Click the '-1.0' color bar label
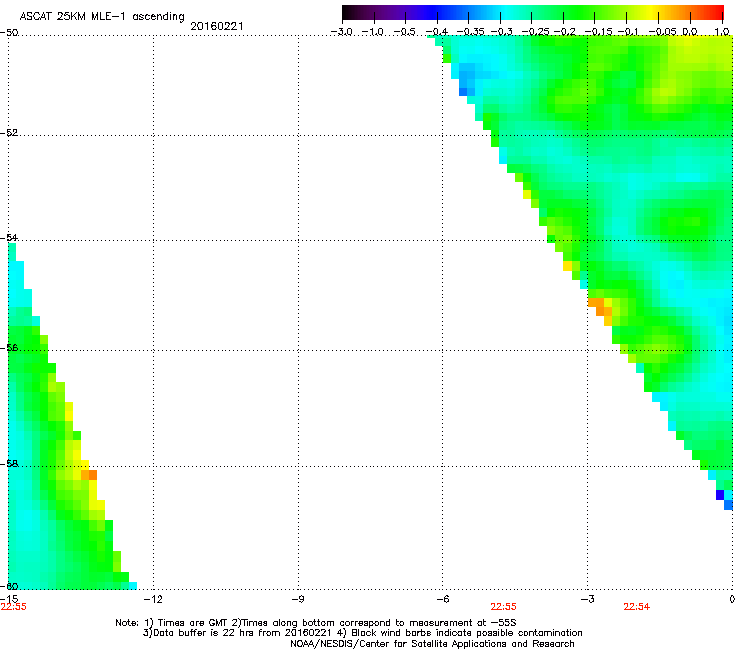This screenshot has height=650, width=740. tap(372, 32)
